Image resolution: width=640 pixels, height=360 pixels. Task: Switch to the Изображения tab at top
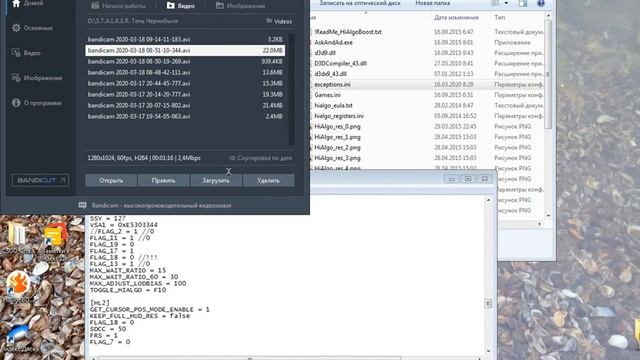coord(240,6)
